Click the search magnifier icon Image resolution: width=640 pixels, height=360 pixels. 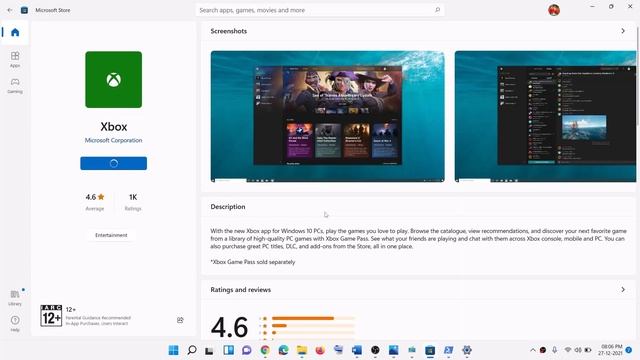click(437, 10)
